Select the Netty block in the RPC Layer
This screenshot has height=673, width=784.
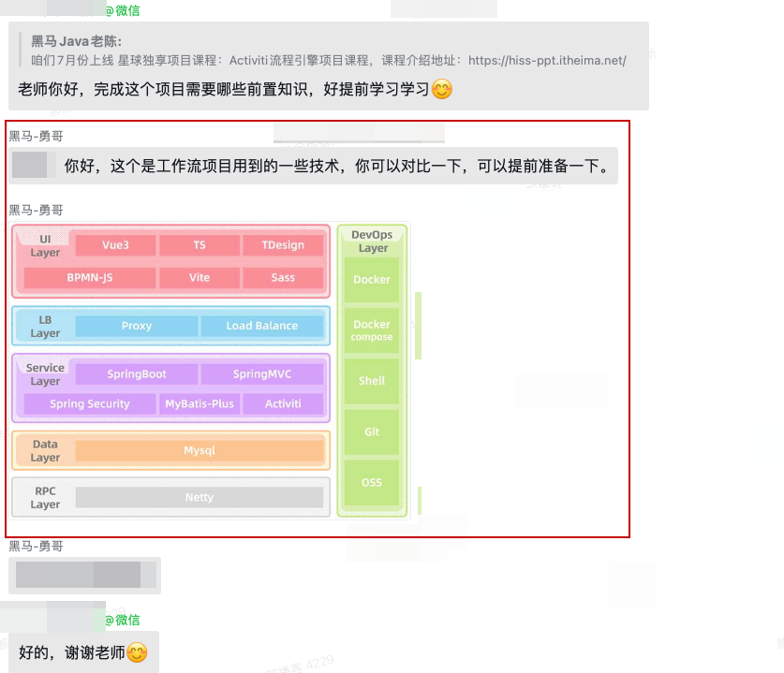(x=200, y=497)
